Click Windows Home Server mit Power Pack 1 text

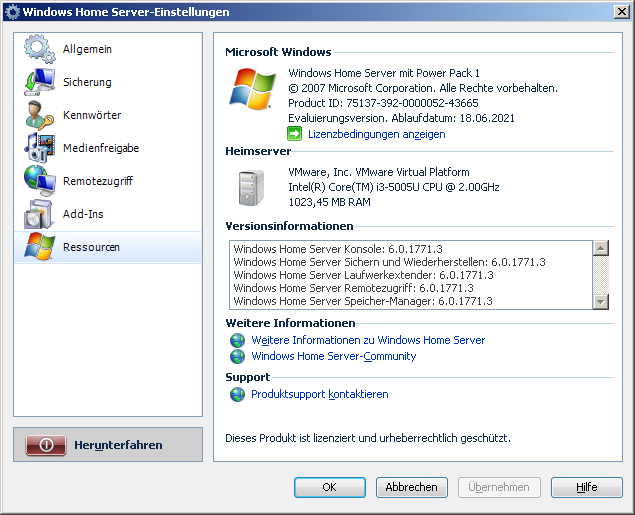[384, 73]
